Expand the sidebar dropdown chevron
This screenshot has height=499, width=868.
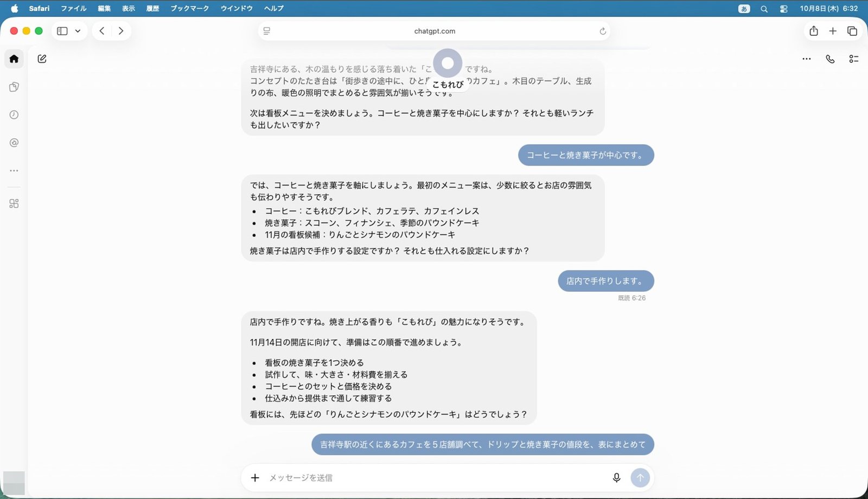pyautogui.click(x=78, y=31)
